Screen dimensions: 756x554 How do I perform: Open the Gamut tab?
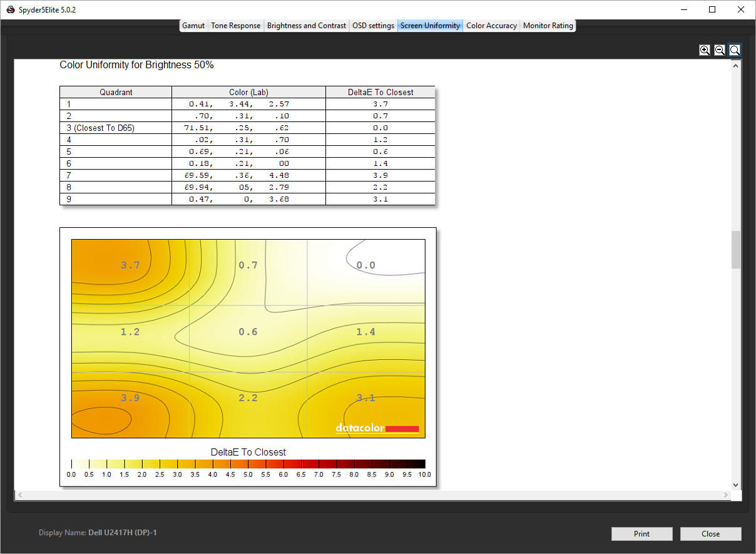(193, 26)
